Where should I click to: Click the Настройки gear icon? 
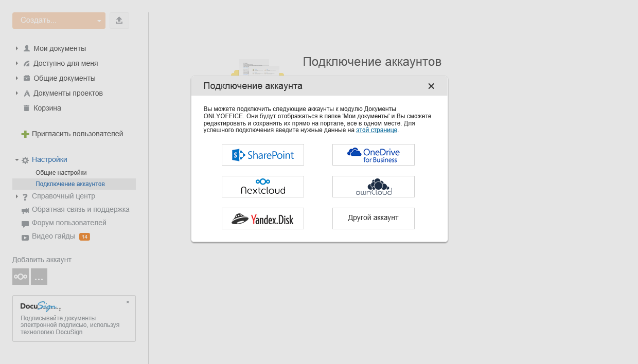25,160
